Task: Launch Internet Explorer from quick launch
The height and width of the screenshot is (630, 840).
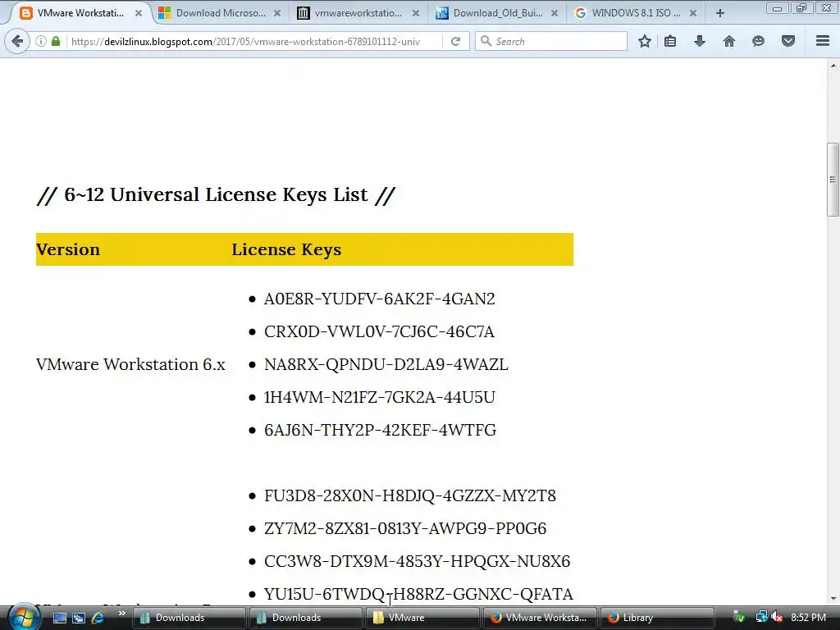Action: 98,619
